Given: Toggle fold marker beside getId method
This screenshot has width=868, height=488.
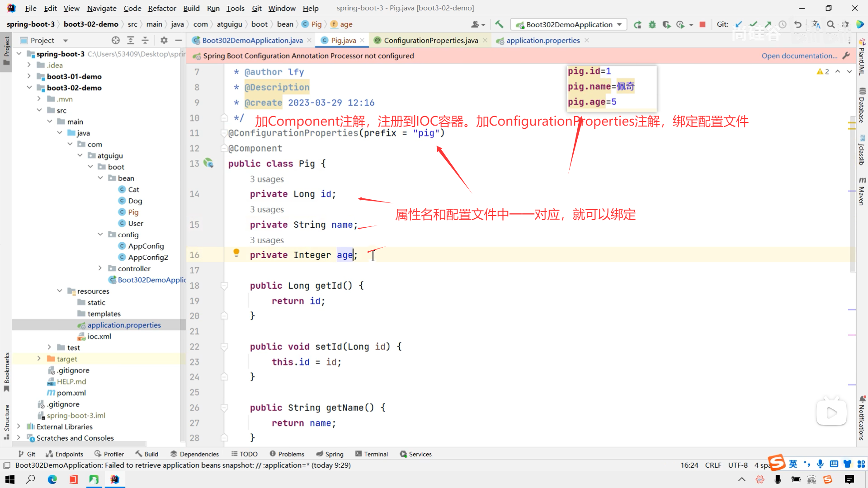Looking at the screenshot, I should click(224, 286).
